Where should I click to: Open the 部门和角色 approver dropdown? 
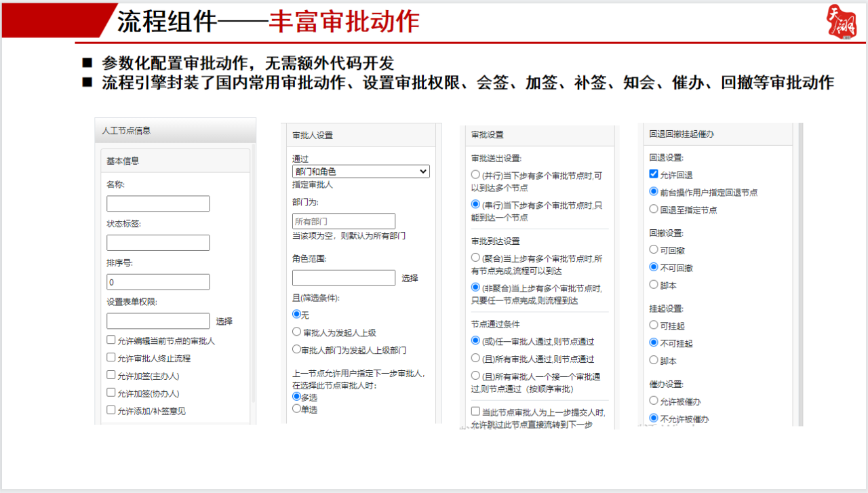pyautogui.click(x=360, y=172)
